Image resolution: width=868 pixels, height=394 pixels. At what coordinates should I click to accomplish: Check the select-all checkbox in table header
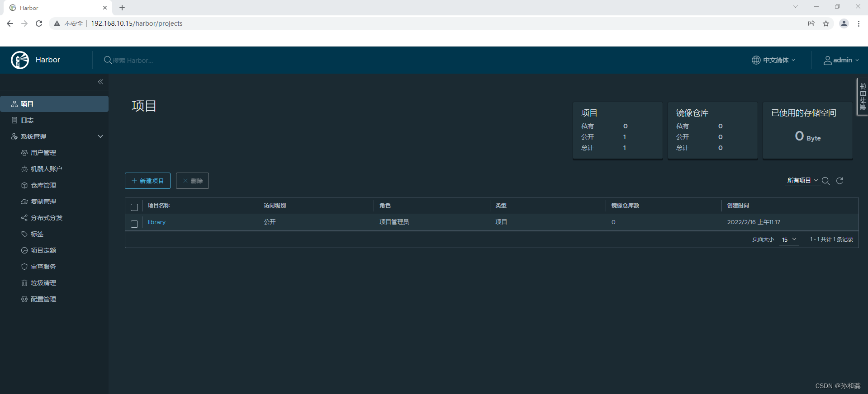[x=134, y=207]
